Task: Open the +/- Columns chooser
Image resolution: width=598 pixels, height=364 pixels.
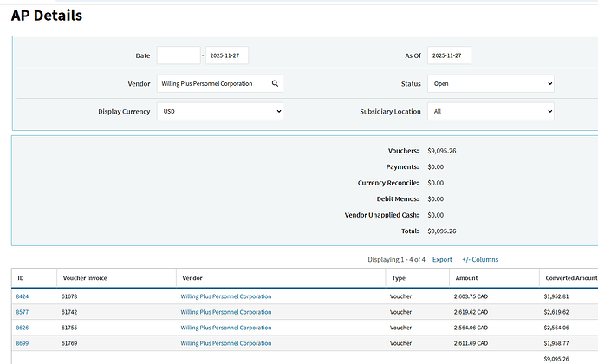Action: pyautogui.click(x=480, y=259)
